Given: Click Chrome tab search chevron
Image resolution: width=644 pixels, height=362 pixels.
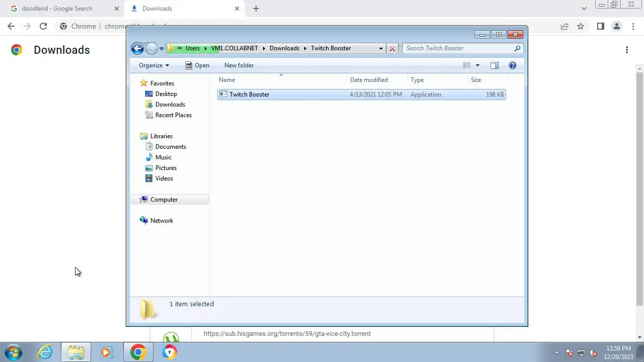Looking at the screenshot, I should 584,9.
